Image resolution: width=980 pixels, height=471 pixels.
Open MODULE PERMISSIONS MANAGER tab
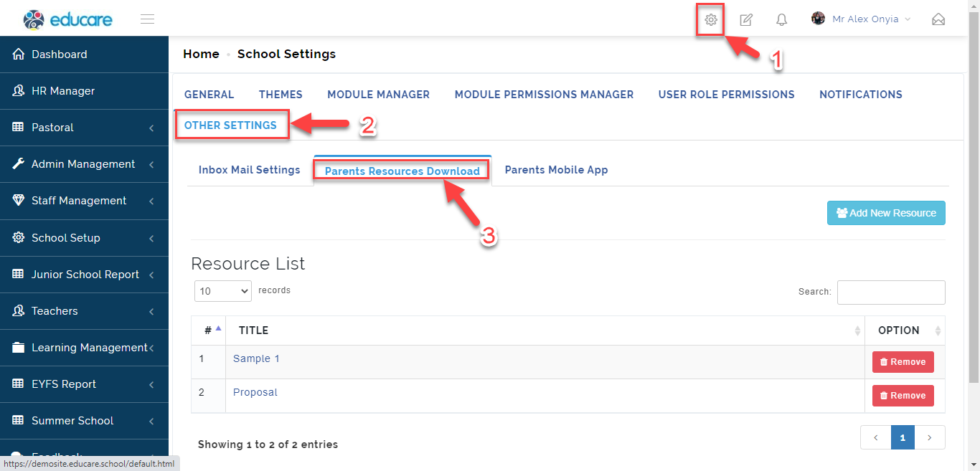(x=544, y=95)
